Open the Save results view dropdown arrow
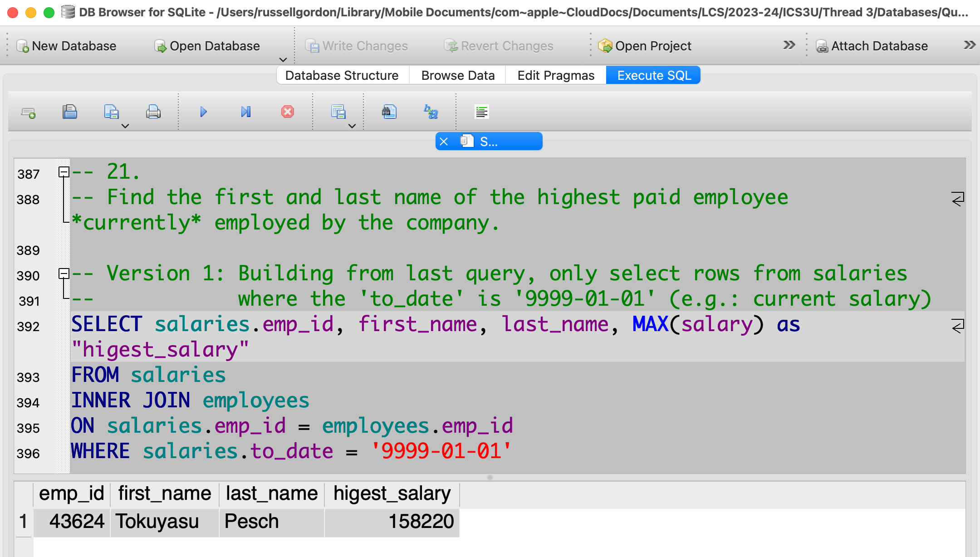This screenshot has height=557, width=980. pos(352,126)
